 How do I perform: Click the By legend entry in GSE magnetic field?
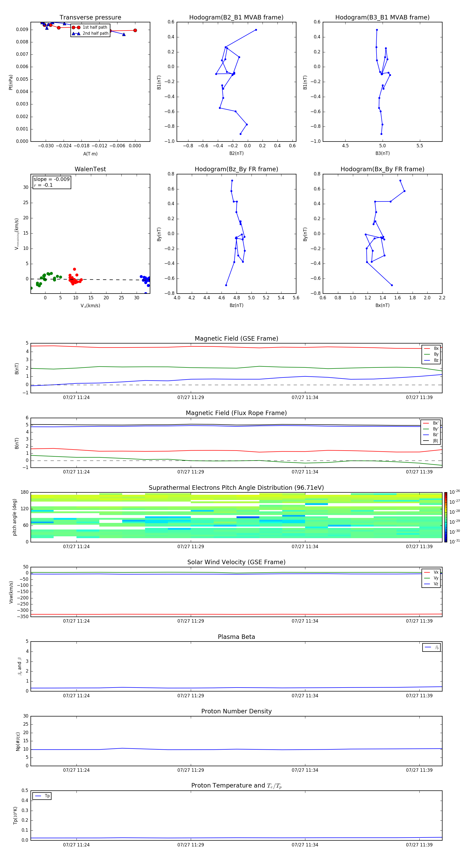click(431, 355)
